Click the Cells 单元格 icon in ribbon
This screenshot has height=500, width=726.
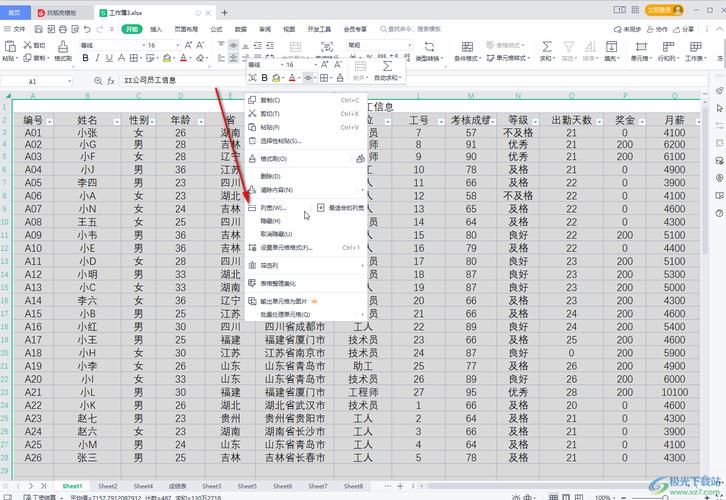[641, 46]
